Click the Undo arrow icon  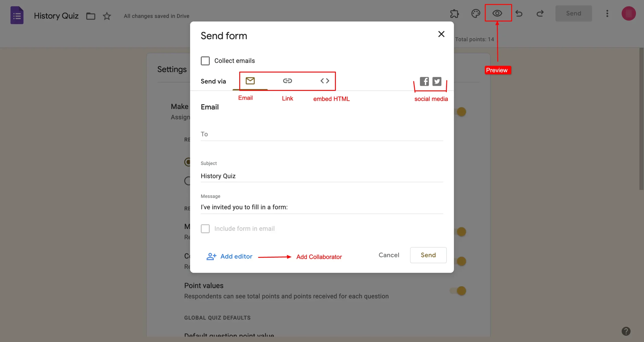pyautogui.click(x=519, y=13)
